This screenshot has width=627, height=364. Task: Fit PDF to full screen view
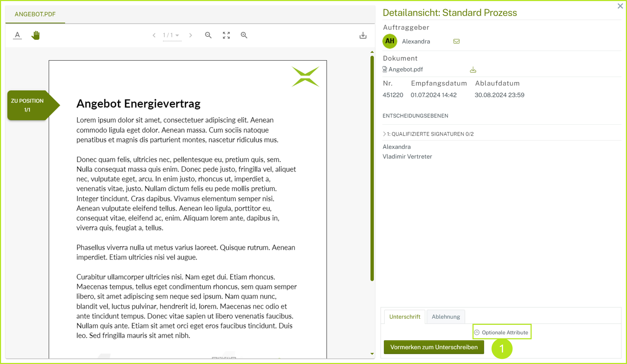point(226,35)
